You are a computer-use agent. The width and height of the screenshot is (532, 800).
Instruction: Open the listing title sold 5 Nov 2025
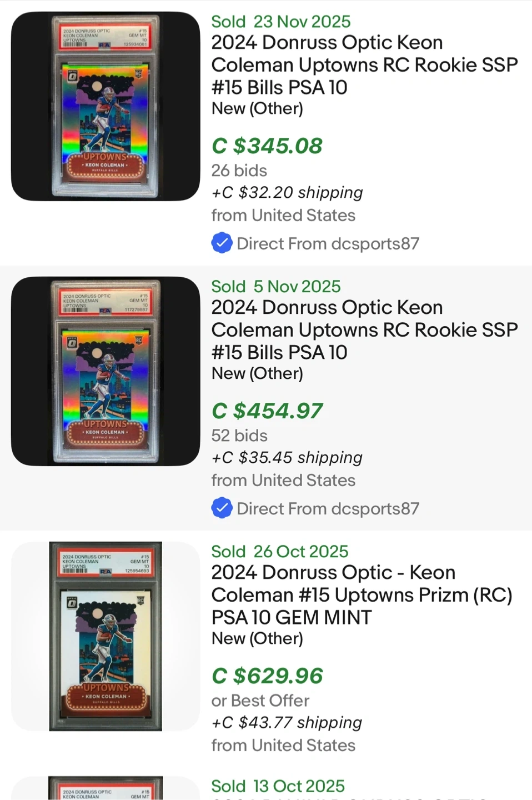tap(364, 330)
